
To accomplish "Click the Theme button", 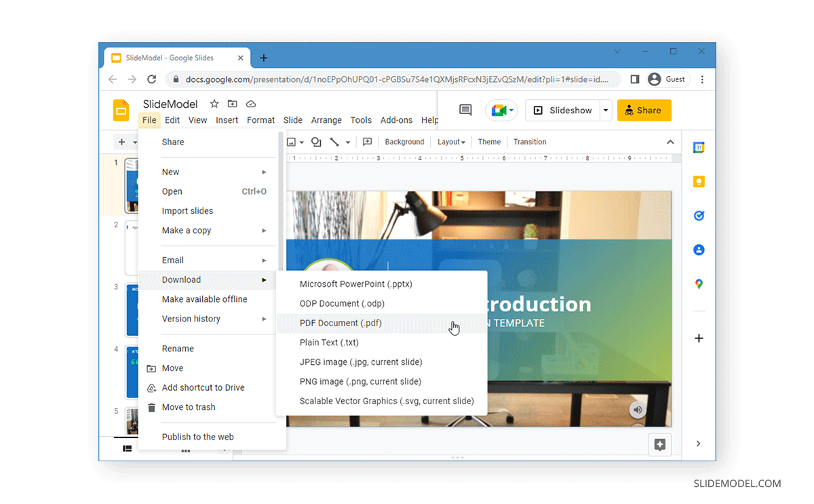I will [489, 142].
